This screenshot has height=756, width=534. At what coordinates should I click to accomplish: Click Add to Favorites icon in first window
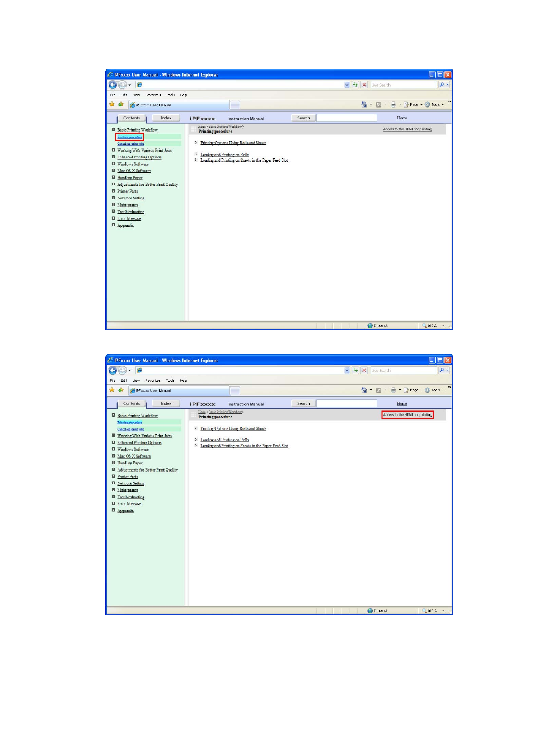coord(120,105)
